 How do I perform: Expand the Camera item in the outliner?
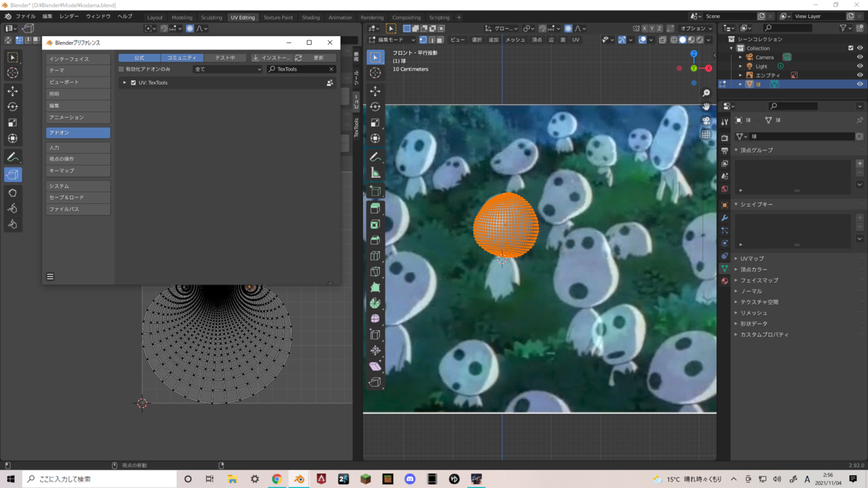point(741,57)
